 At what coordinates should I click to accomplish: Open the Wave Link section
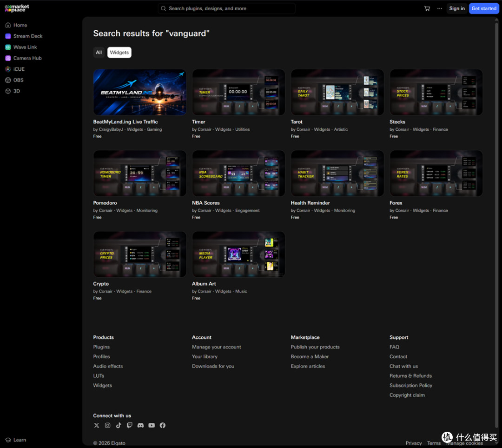pyautogui.click(x=21, y=47)
